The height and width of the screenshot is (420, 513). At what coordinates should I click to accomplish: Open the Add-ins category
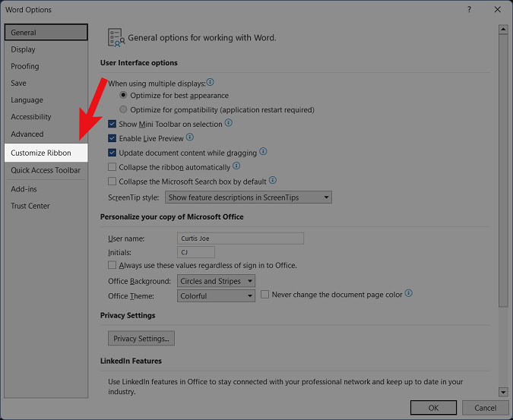click(x=46, y=189)
